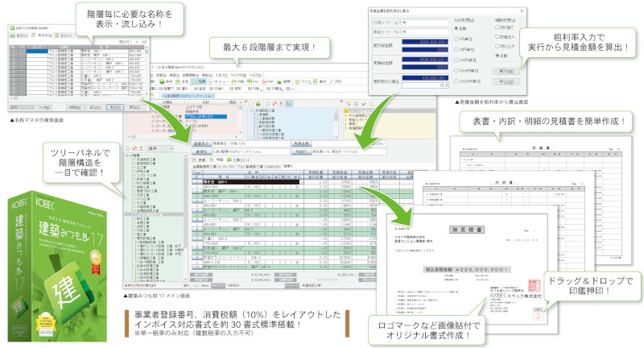Click the 見積金額 button in main window
The image size is (644, 348).
(x=301, y=143)
